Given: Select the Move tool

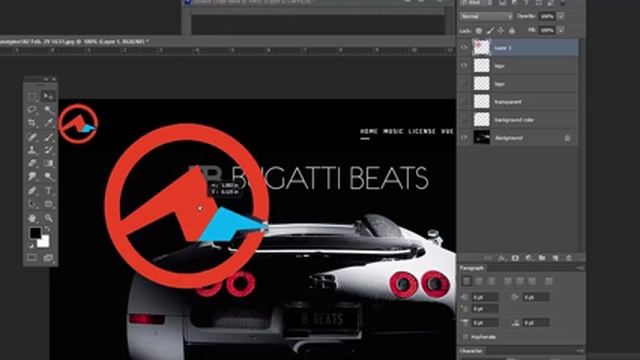Looking at the screenshot, I should (48, 97).
